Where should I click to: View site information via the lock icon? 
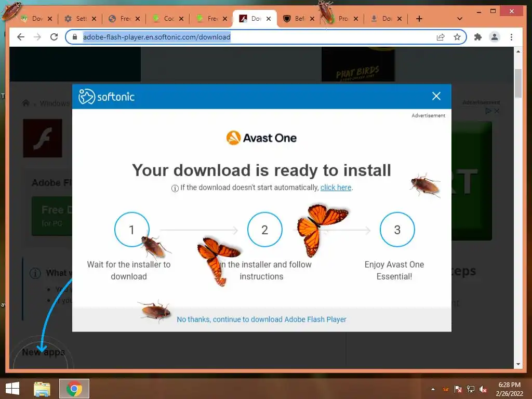coord(75,37)
